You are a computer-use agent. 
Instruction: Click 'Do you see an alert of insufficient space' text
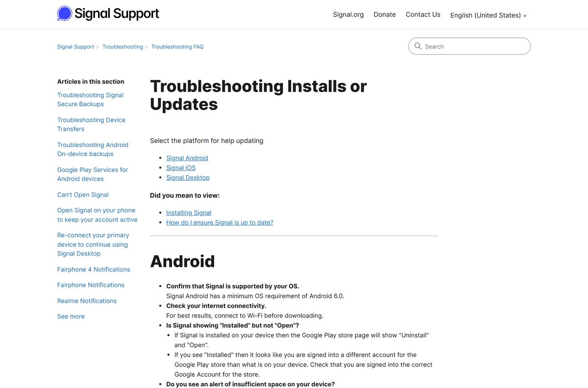250,384
